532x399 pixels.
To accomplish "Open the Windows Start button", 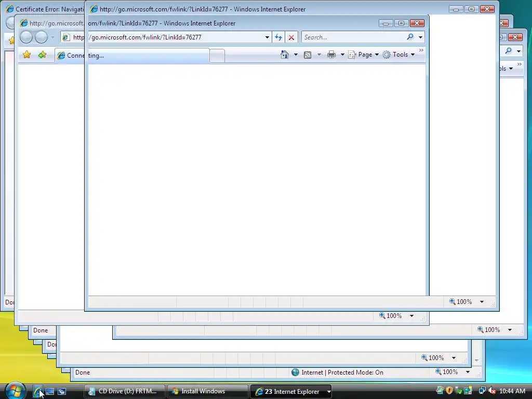I will coord(15,391).
